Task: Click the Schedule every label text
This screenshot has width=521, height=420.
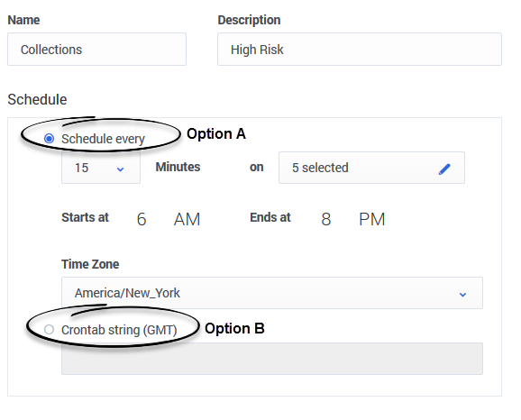Action: coord(103,139)
